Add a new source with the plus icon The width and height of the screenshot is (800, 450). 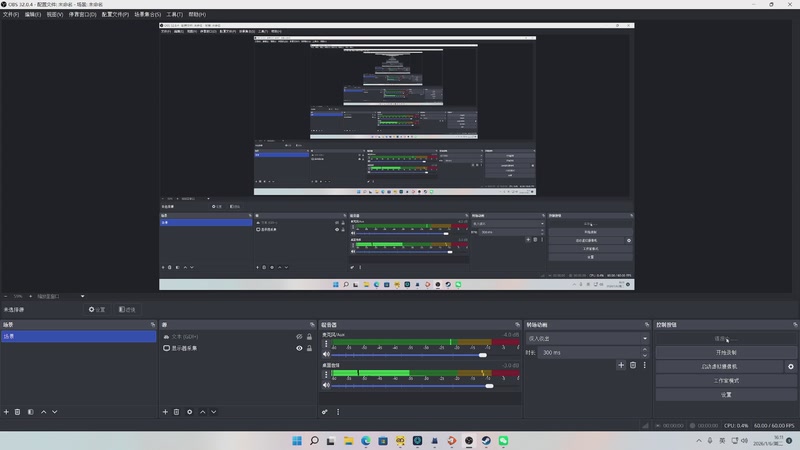tap(165, 412)
